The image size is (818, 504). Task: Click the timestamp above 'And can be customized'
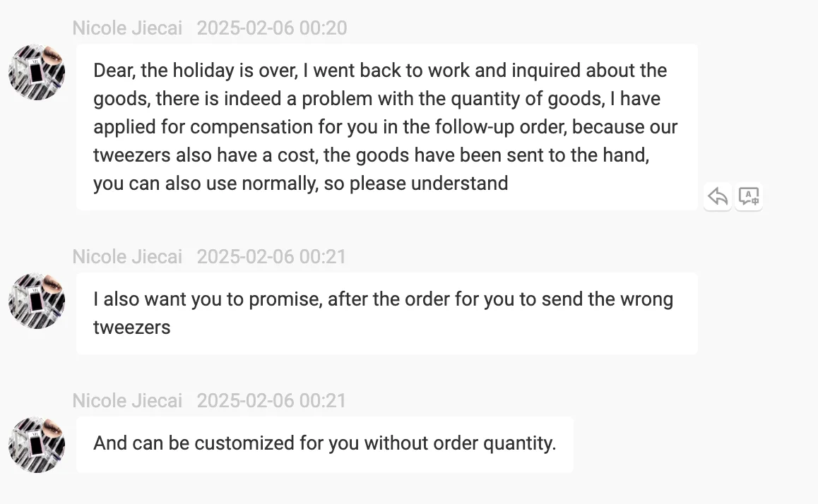point(272,400)
